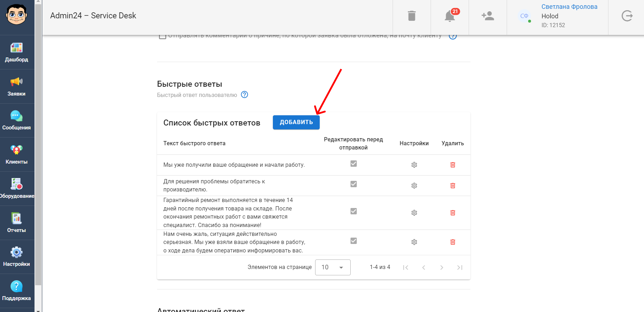Toggle edit-before-send for 'Гарантийный ремонт' reply
The image size is (644, 312).
[x=354, y=211]
